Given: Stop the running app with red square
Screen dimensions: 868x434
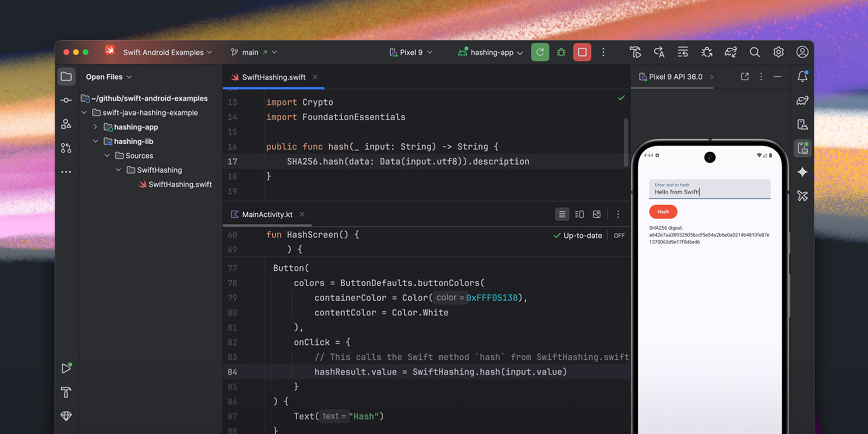Looking at the screenshot, I should (x=582, y=52).
